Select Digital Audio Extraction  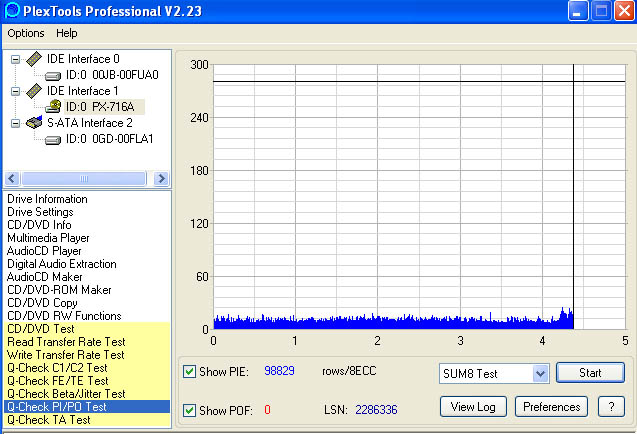pos(62,264)
